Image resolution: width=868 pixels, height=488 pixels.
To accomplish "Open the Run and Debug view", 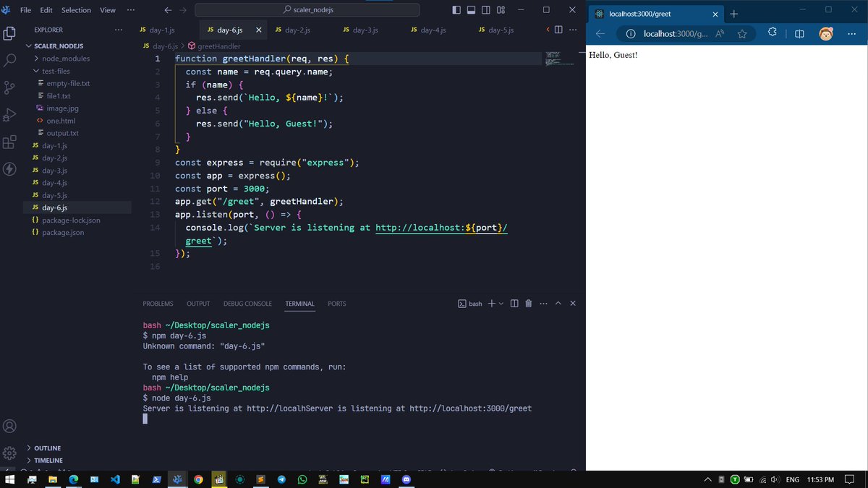I will (9, 115).
